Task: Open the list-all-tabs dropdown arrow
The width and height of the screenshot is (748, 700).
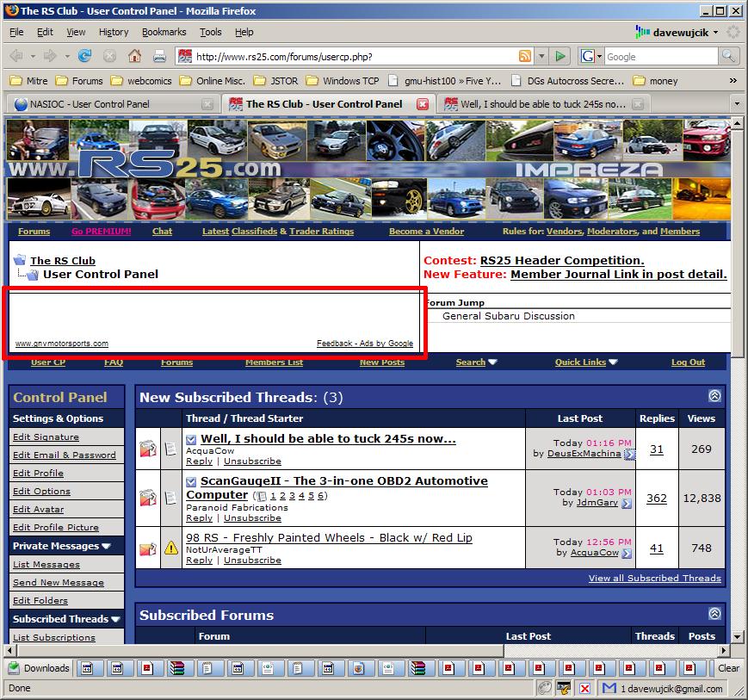Action: tap(737, 103)
